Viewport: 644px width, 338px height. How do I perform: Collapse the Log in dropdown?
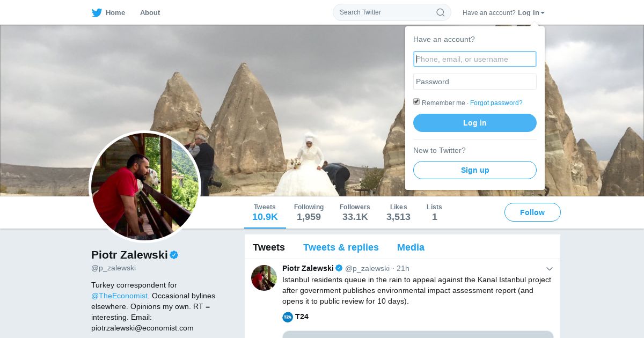531,13
